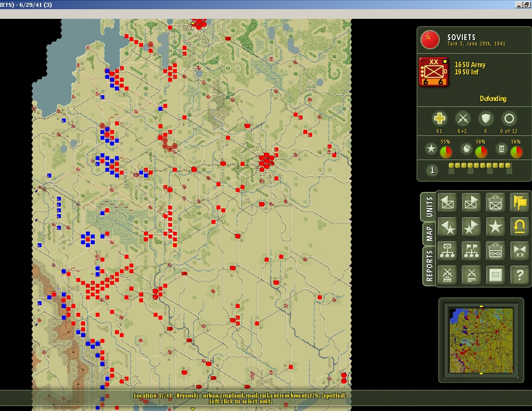Viewport: 532px width, 411px height.
Task: Click the 'Location 37,43 (Bryansk)' status line
Action: click(x=240, y=396)
